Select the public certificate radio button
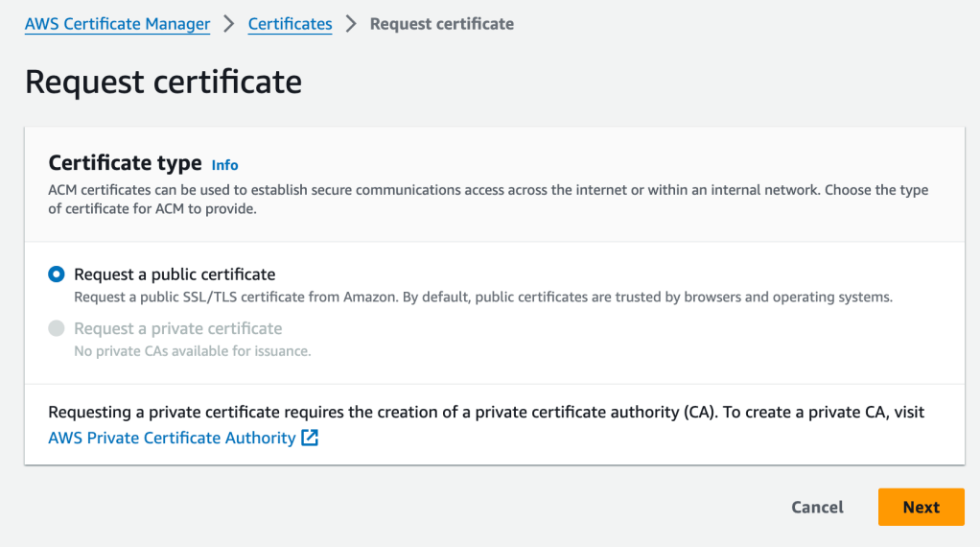Image resolution: width=980 pixels, height=547 pixels. tap(57, 274)
